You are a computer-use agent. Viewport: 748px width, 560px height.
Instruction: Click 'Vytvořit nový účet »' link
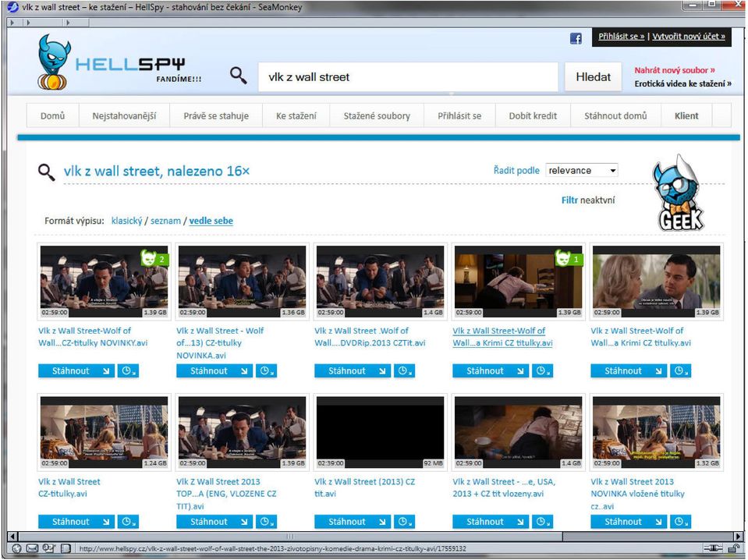coord(689,36)
